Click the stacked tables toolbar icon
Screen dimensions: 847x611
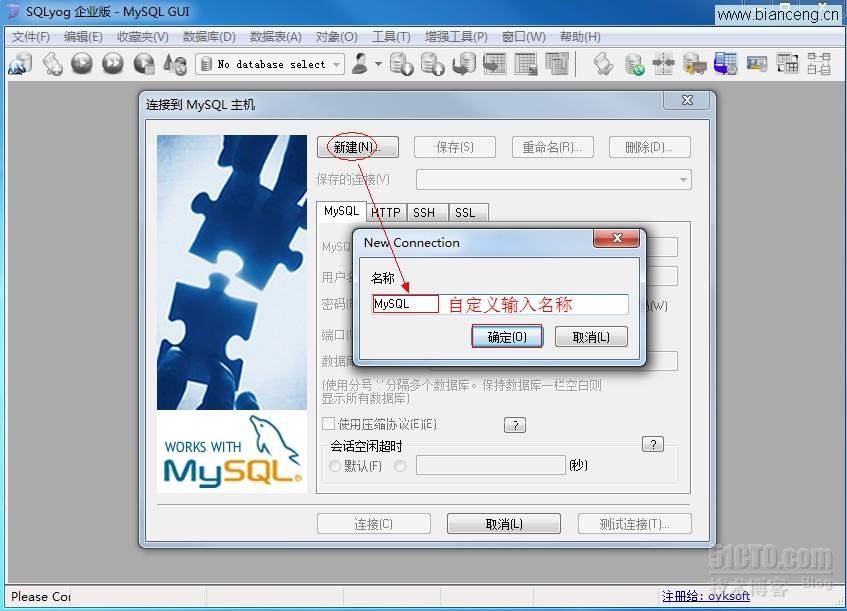[x=556, y=64]
